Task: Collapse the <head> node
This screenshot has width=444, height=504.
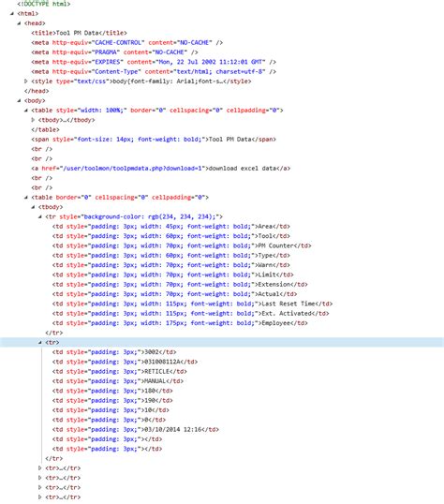Action: [19, 23]
